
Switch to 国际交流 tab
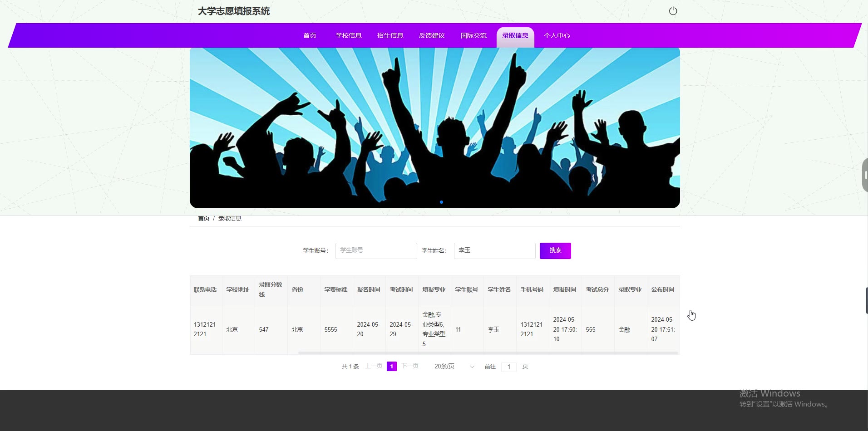[473, 35]
